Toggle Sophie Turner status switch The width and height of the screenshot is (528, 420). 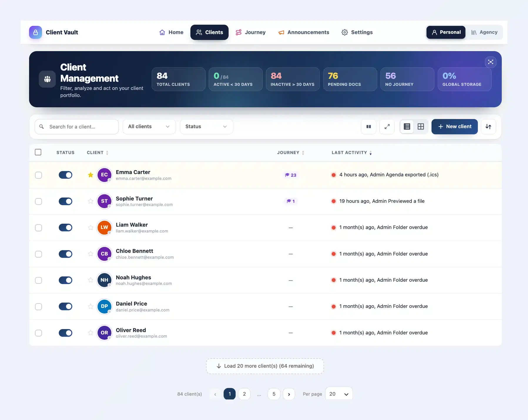pos(66,201)
